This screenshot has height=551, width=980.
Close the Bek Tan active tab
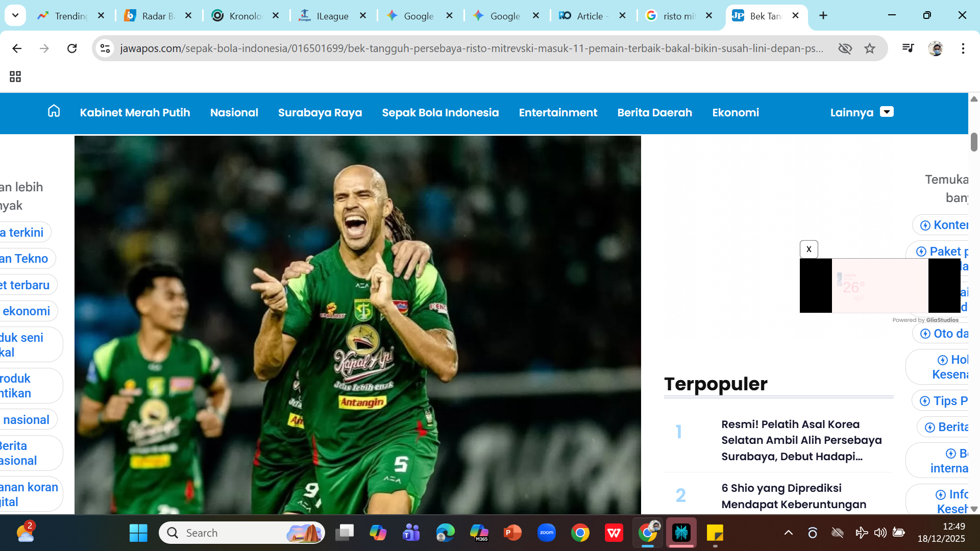tap(795, 16)
